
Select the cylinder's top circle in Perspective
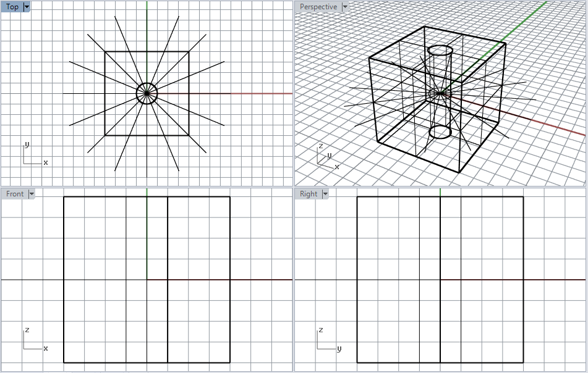pyautogui.click(x=441, y=50)
